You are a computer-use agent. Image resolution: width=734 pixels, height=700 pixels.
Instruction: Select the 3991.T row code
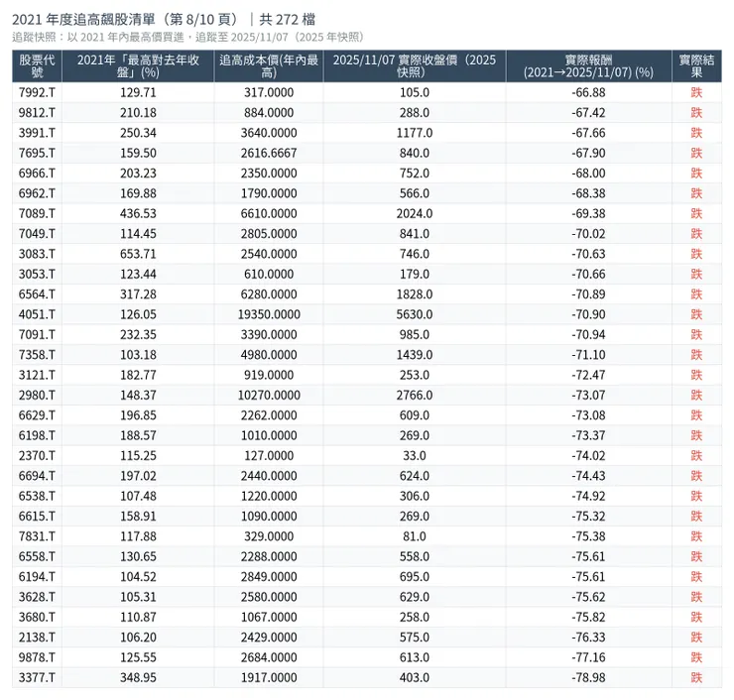pyautogui.click(x=37, y=133)
